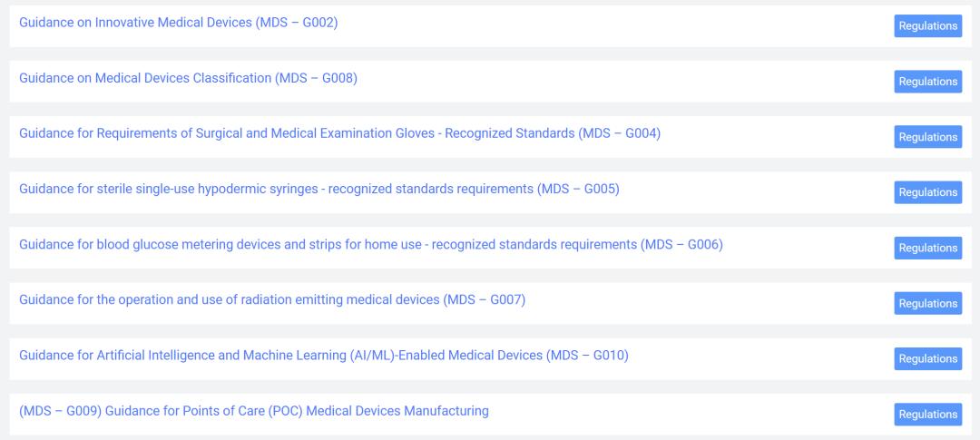
Task: Open sterile single-use hypodermic syringes guidance
Action: [318, 189]
